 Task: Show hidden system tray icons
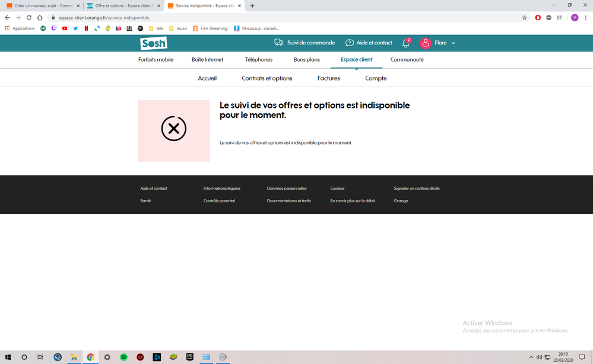click(x=531, y=357)
